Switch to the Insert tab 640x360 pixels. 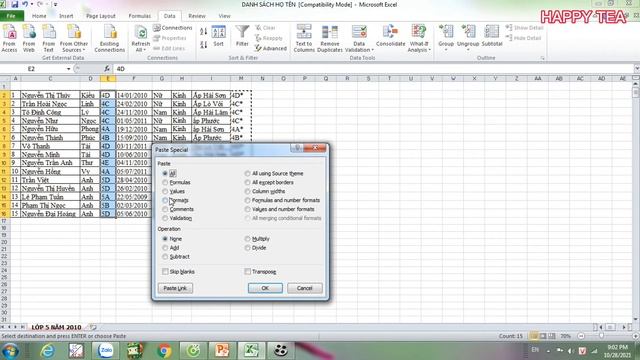pyautogui.click(x=66, y=16)
